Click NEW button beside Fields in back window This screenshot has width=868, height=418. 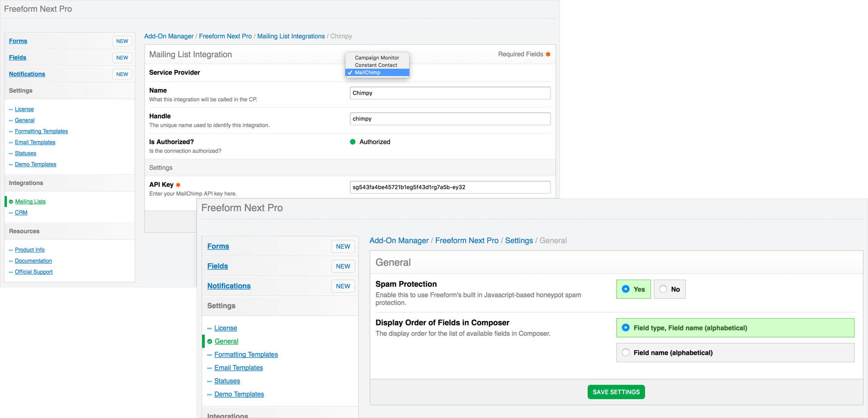point(122,58)
